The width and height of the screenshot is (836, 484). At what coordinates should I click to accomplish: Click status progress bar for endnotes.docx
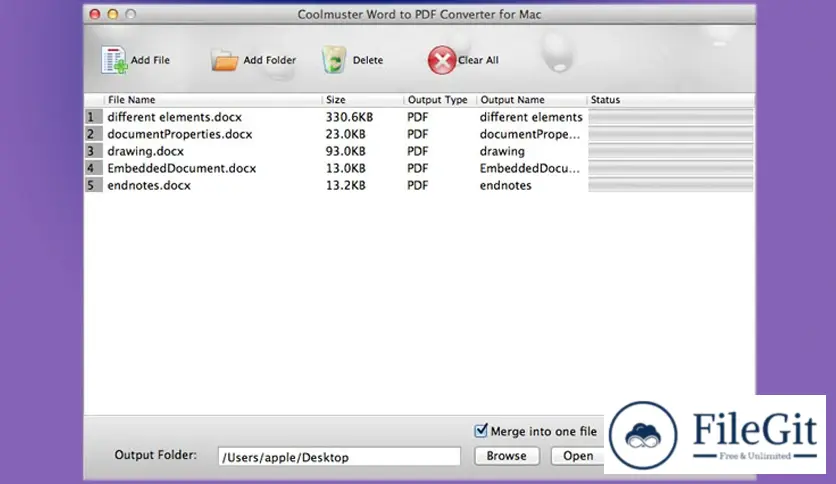click(671, 185)
